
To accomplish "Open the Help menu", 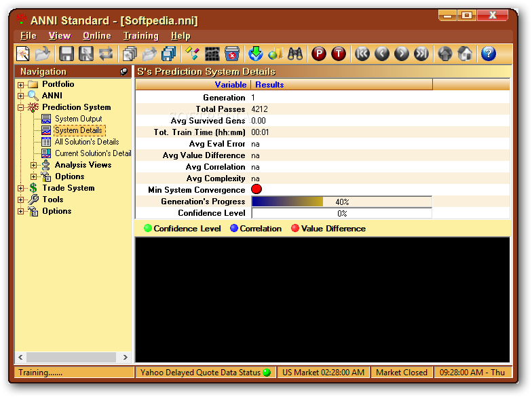I will (180, 35).
